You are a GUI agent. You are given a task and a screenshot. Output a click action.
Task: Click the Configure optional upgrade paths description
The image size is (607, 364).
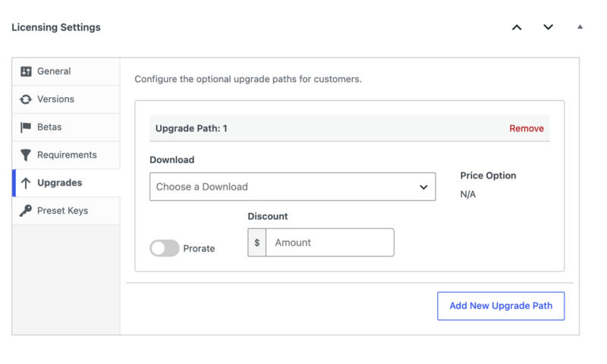point(248,80)
